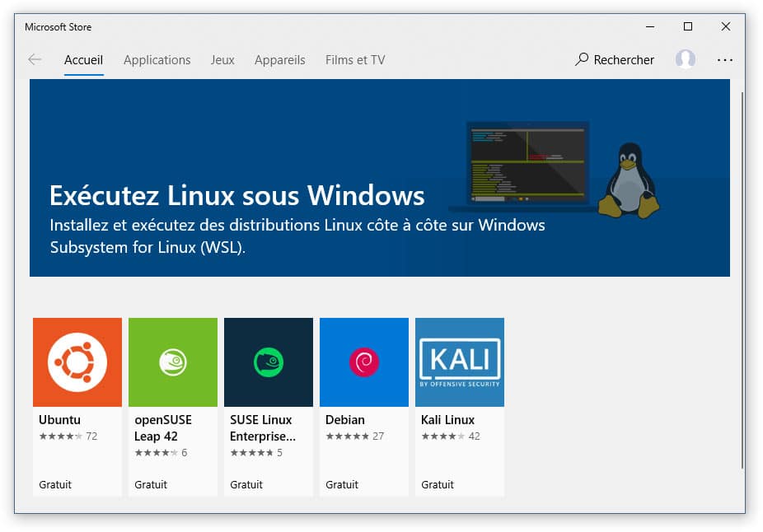Click Gratuit price under openSUSE Leap 42
Screen dimensions: 763x532
pos(151,485)
